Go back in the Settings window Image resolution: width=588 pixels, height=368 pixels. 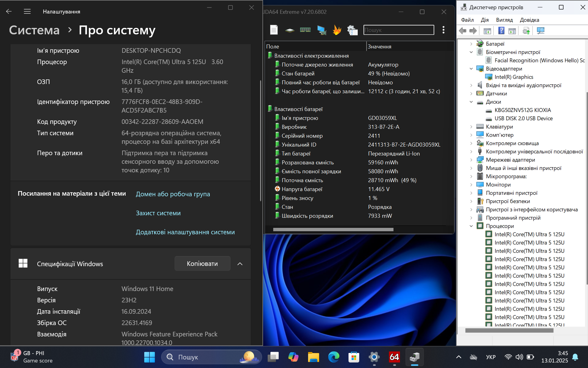tap(9, 11)
